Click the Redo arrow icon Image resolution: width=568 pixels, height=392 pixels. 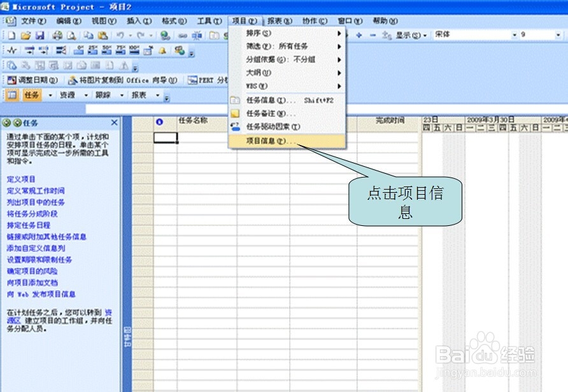point(141,35)
